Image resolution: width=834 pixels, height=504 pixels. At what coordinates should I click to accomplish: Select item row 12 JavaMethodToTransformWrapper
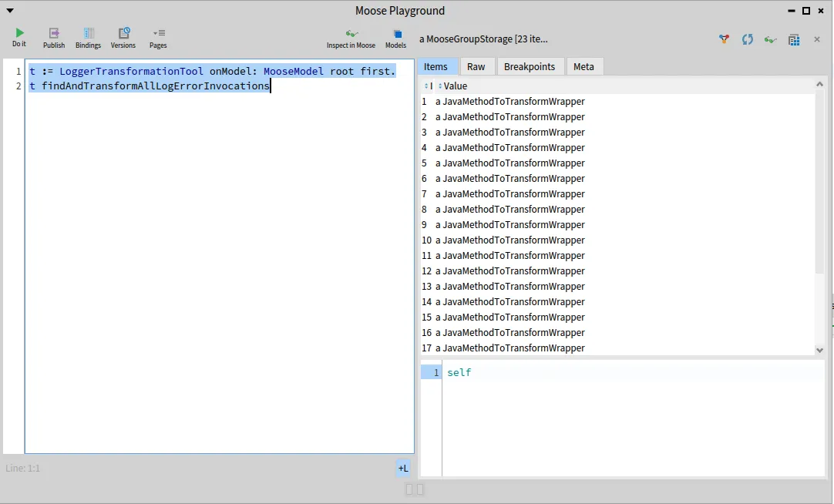tap(617, 271)
